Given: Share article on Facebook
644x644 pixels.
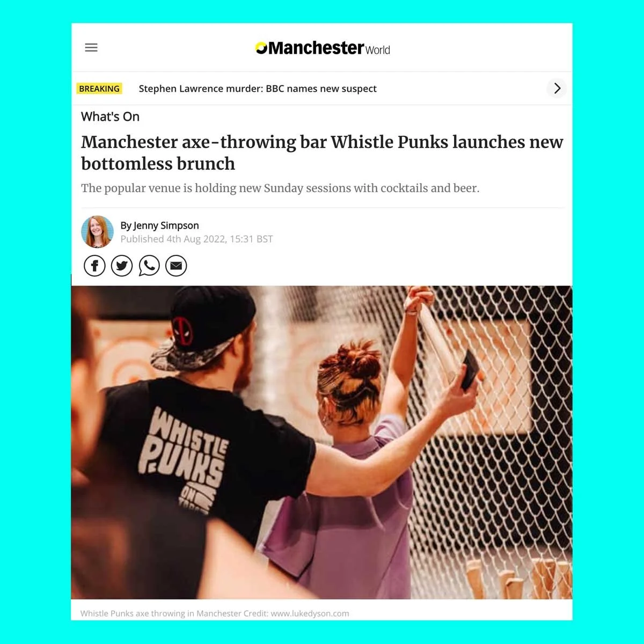Looking at the screenshot, I should coord(94,266).
